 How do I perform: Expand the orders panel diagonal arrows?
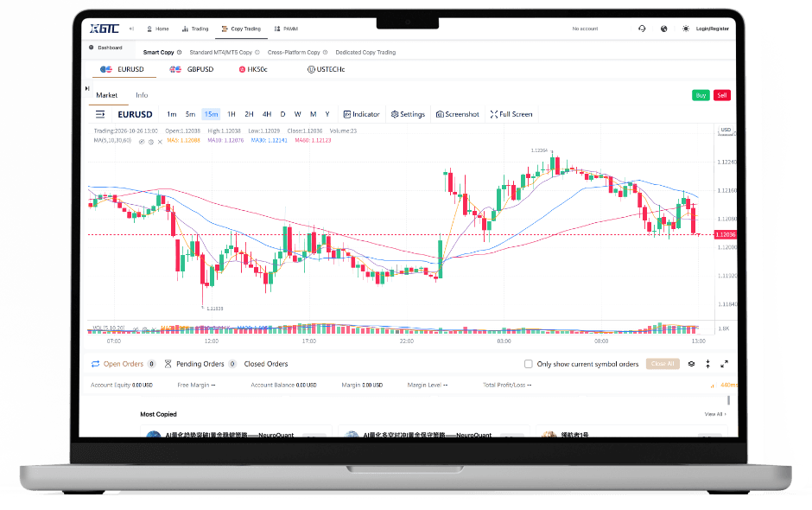[x=725, y=365]
